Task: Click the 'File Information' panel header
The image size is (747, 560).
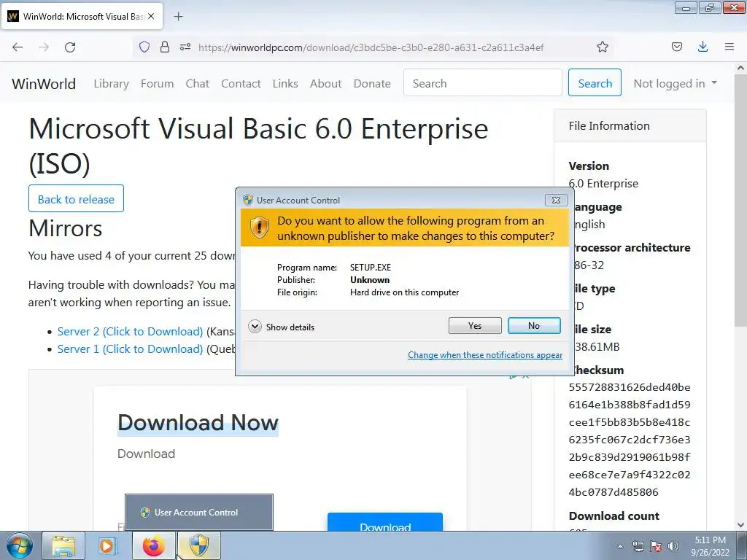Action: pyautogui.click(x=630, y=125)
